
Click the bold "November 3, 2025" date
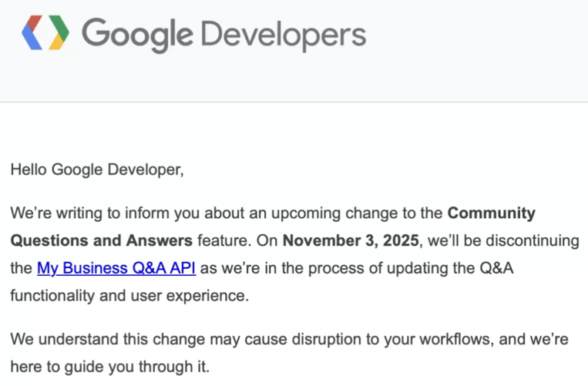[x=351, y=240]
